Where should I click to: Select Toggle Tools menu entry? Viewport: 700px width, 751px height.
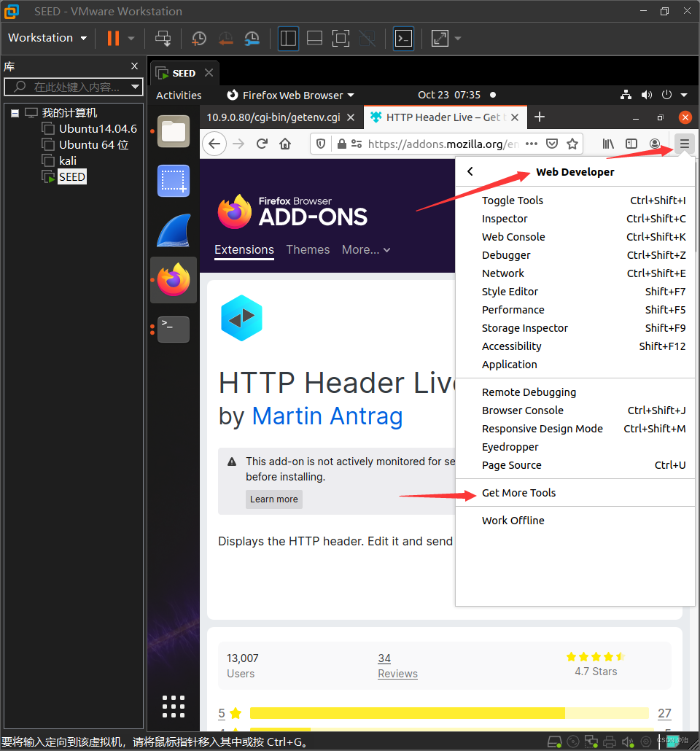pyautogui.click(x=575, y=201)
